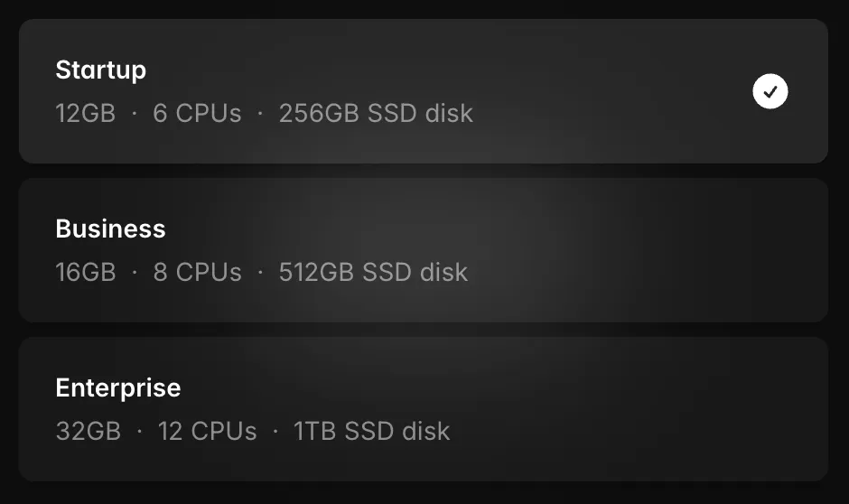Click the 12GB memory label

point(85,114)
